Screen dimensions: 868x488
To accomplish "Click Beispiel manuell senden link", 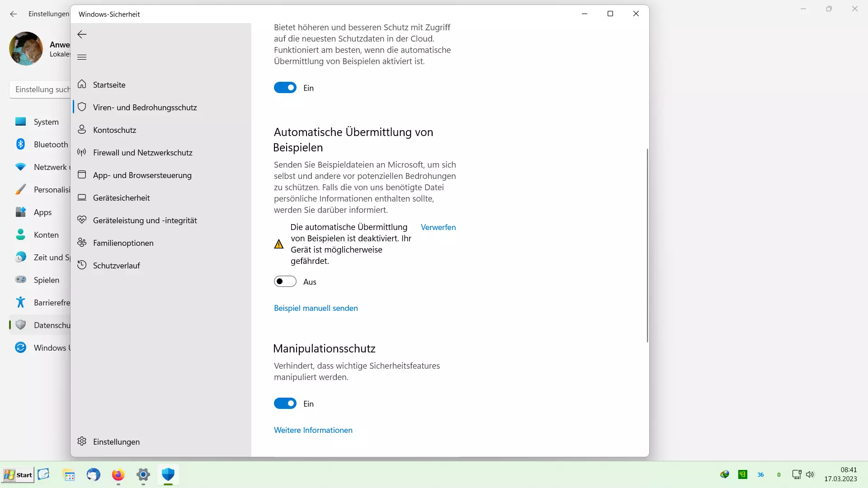I will (x=316, y=308).
